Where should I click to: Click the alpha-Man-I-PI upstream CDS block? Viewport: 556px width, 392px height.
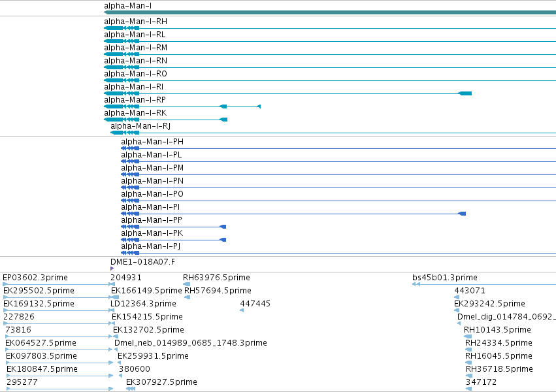click(462, 214)
